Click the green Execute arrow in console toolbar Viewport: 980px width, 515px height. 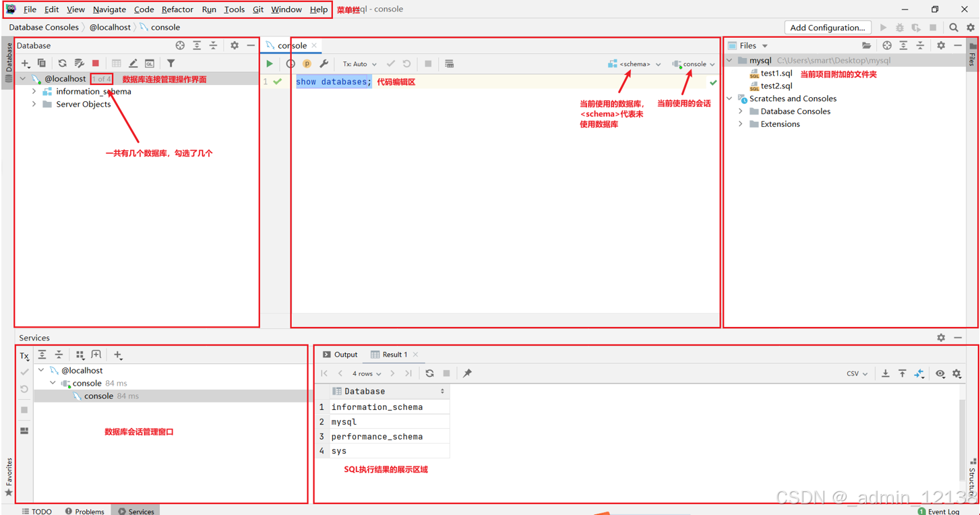coord(270,63)
